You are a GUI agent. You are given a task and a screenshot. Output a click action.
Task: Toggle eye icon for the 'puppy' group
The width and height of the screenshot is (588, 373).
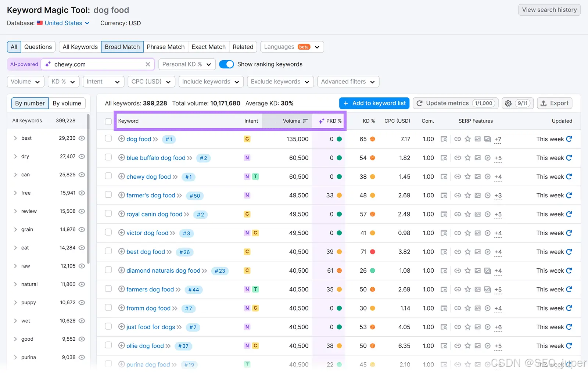click(x=82, y=302)
